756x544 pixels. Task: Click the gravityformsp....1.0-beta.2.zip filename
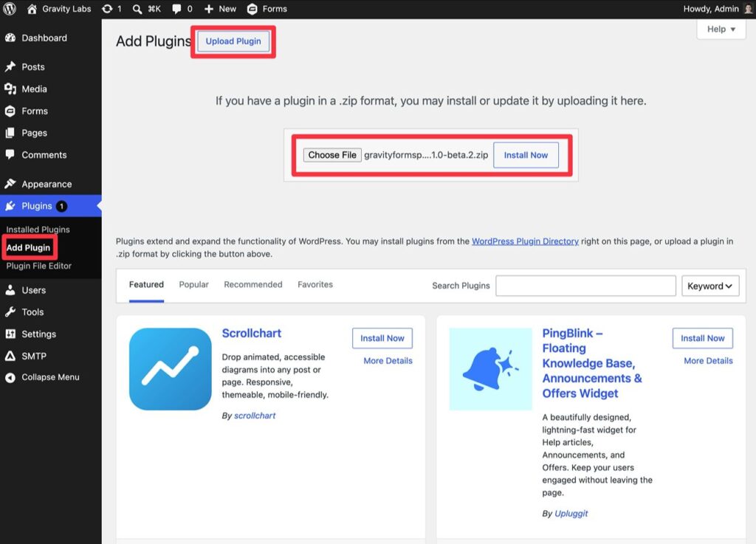coord(426,155)
